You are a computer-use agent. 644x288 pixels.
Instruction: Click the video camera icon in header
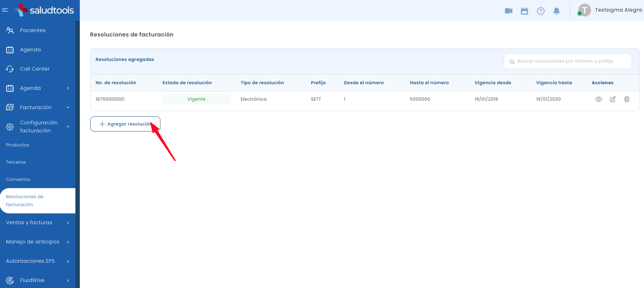pos(508,11)
